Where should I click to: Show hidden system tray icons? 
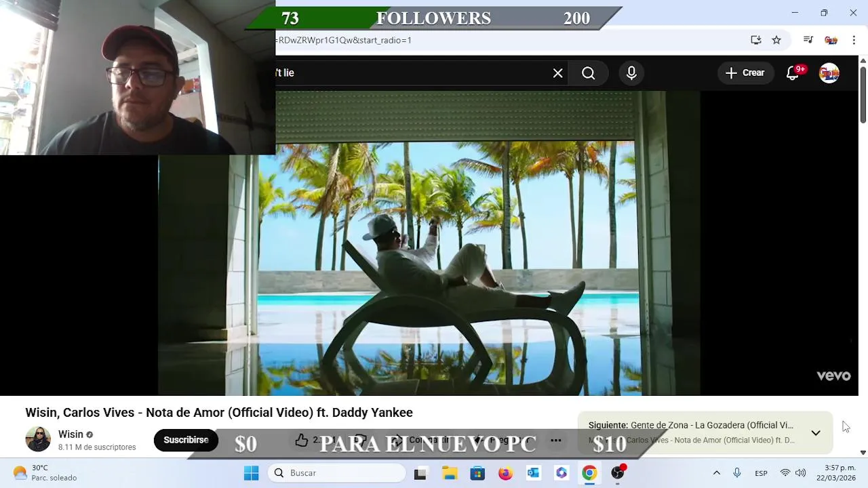coord(716,473)
